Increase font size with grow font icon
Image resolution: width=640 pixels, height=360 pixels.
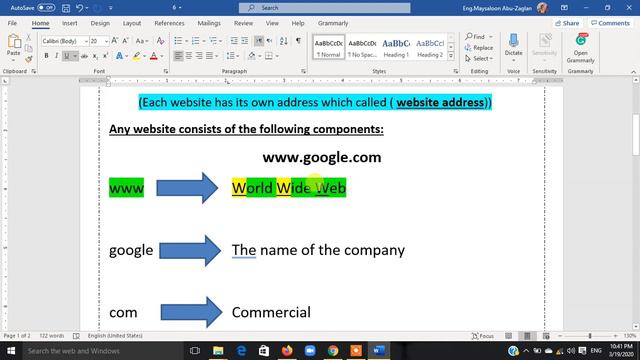tap(115, 41)
